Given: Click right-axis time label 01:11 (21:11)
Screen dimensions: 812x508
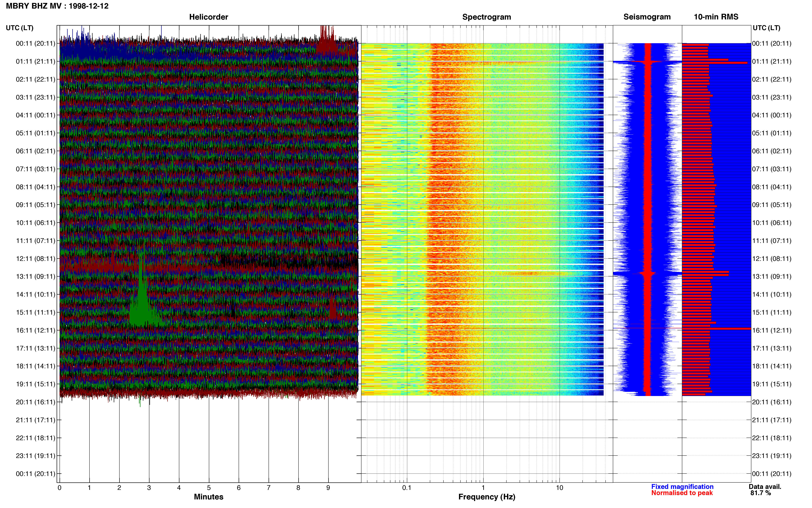Looking at the screenshot, I should [x=772, y=61].
